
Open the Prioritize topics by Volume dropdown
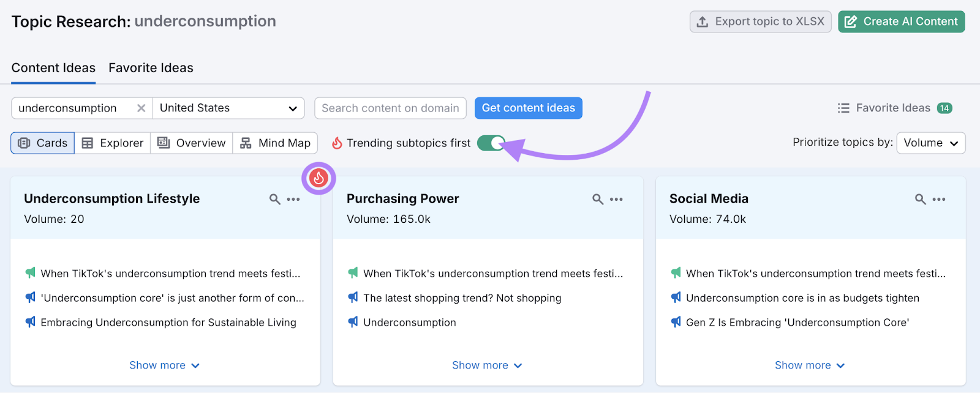point(931,143)
